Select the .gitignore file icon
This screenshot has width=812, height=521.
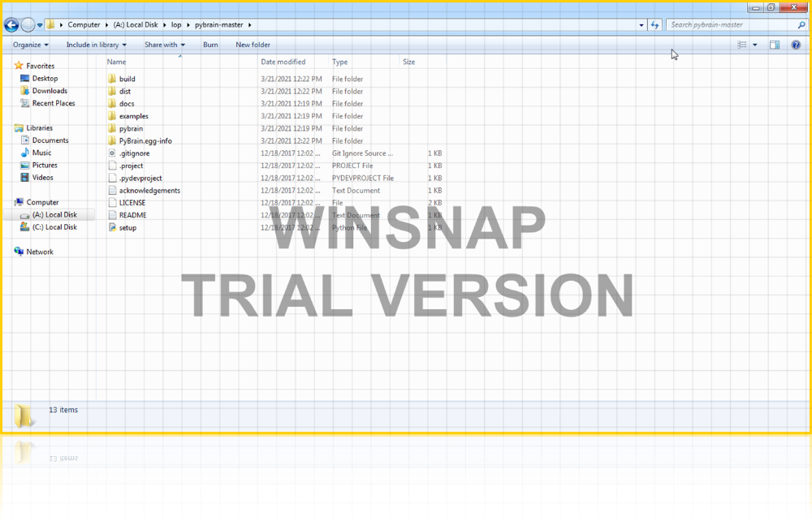tap(112, 153)
